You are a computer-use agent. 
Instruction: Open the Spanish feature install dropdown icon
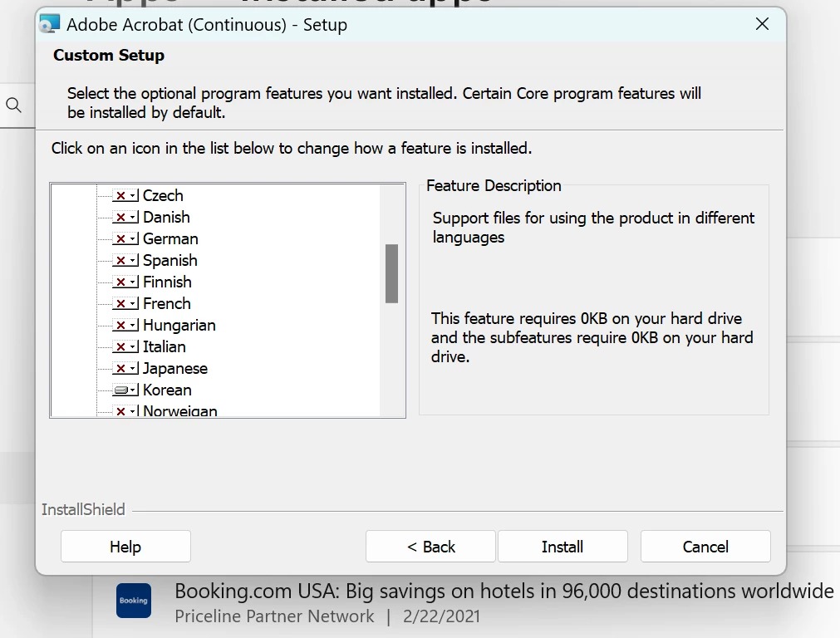125,260
